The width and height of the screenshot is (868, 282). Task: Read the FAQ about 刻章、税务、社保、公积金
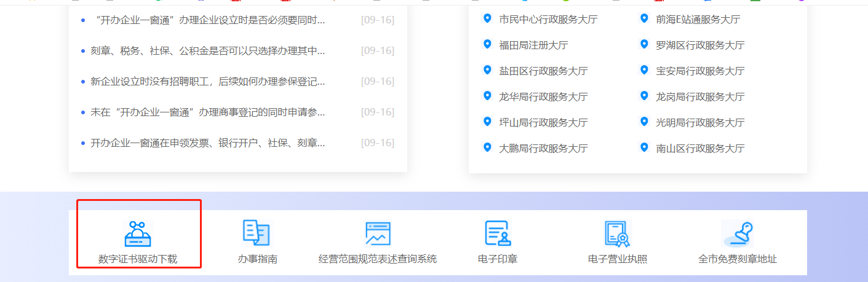(207, 50)
